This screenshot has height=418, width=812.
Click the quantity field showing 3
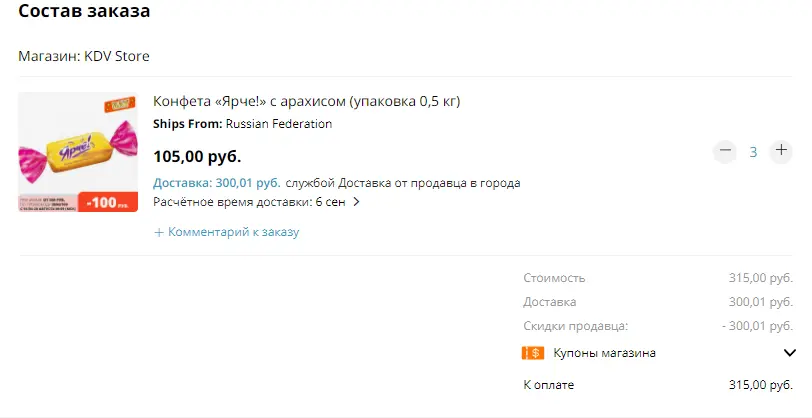pos(753,152)
